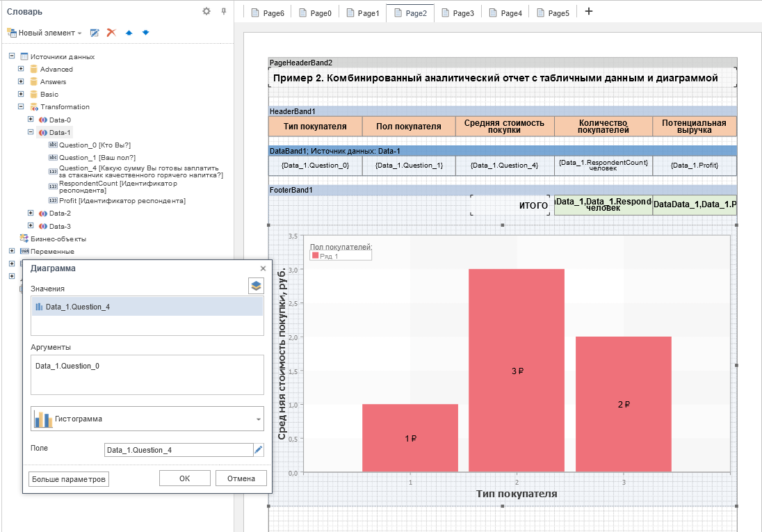Add a new page with plus icon

[588, 12]
